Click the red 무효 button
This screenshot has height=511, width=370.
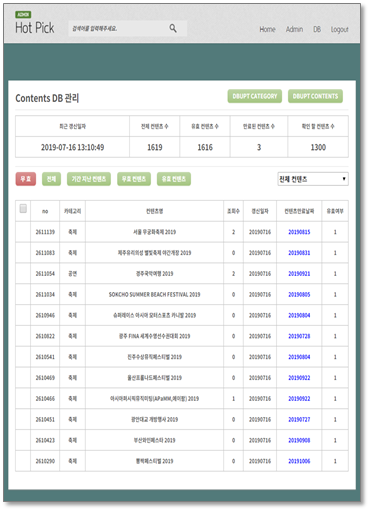coord(26,179)
